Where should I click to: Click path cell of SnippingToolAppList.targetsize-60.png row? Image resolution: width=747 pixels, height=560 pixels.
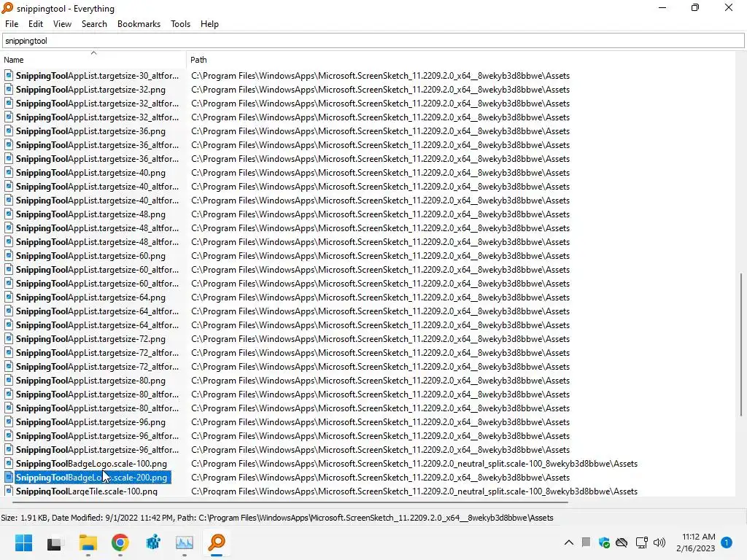coord(380,256)
